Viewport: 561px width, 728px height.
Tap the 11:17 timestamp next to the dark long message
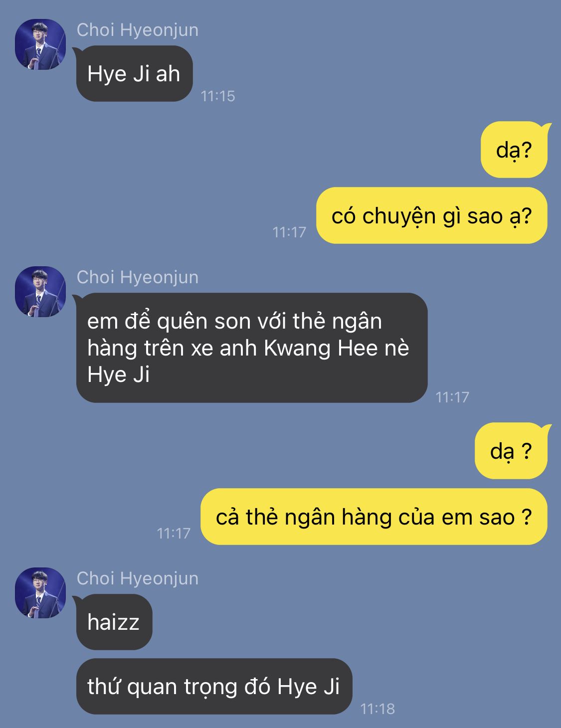452,397
